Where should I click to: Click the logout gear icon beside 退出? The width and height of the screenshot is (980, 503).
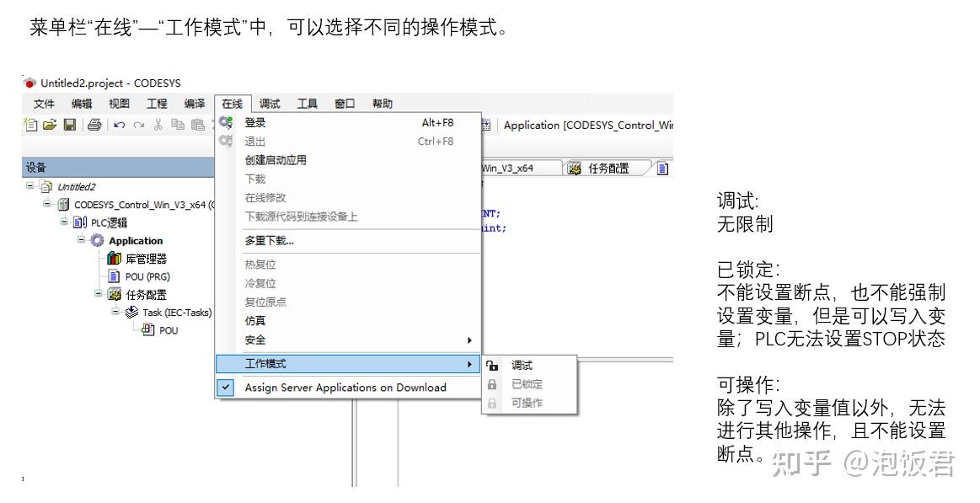[226, 142]
